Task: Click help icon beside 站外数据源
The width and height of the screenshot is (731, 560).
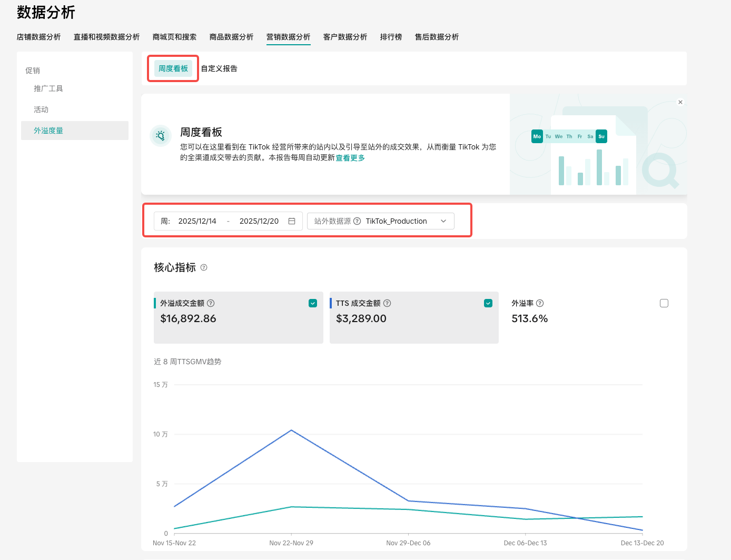Action: pyautogui.click(x=357, y=221)
